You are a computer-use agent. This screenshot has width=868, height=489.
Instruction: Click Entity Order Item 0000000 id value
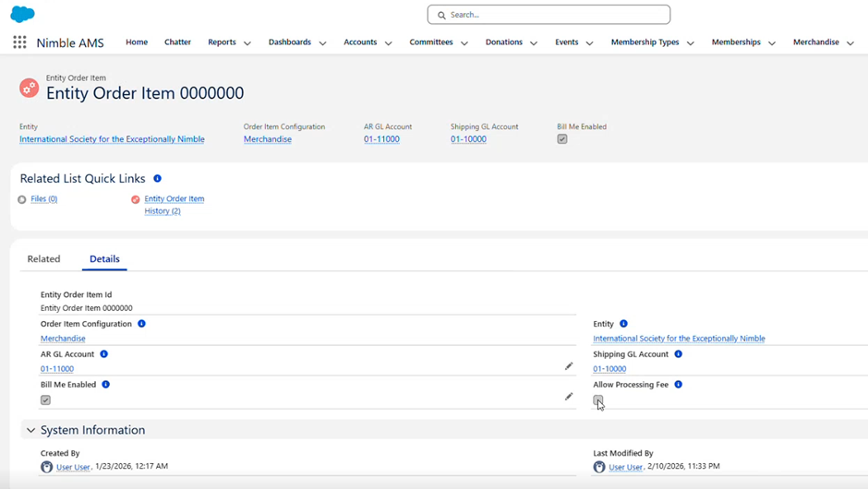[x=87, y=308]
